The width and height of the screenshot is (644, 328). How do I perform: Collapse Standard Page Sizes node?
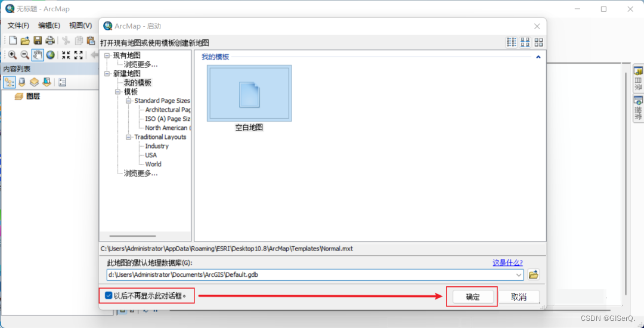[x=129, y=101]
